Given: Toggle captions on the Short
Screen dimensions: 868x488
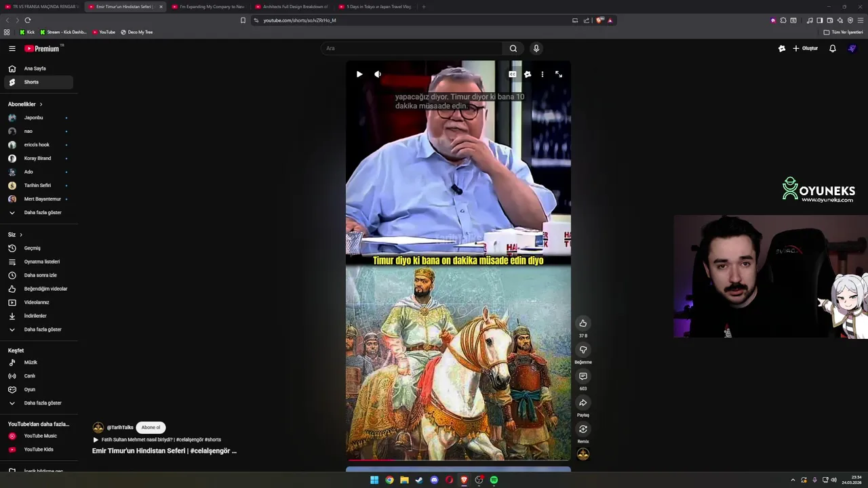Looking at the screenshot, I should 513,74.
